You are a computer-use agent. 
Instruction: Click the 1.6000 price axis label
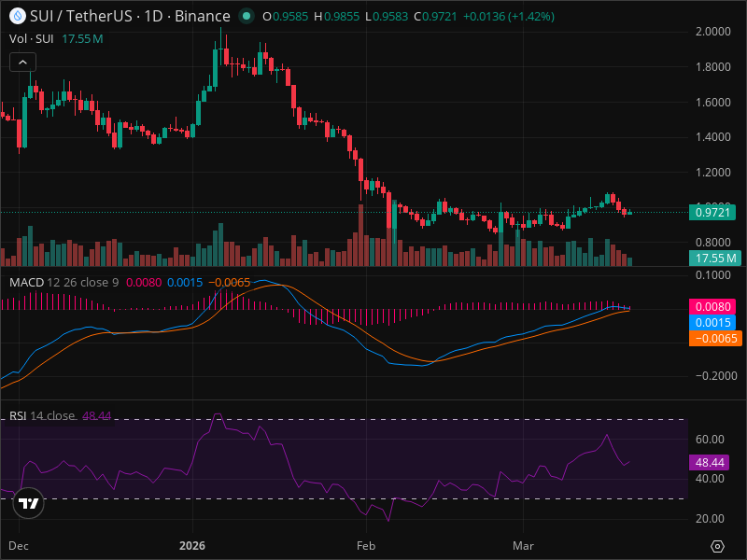tap(712, 103)
